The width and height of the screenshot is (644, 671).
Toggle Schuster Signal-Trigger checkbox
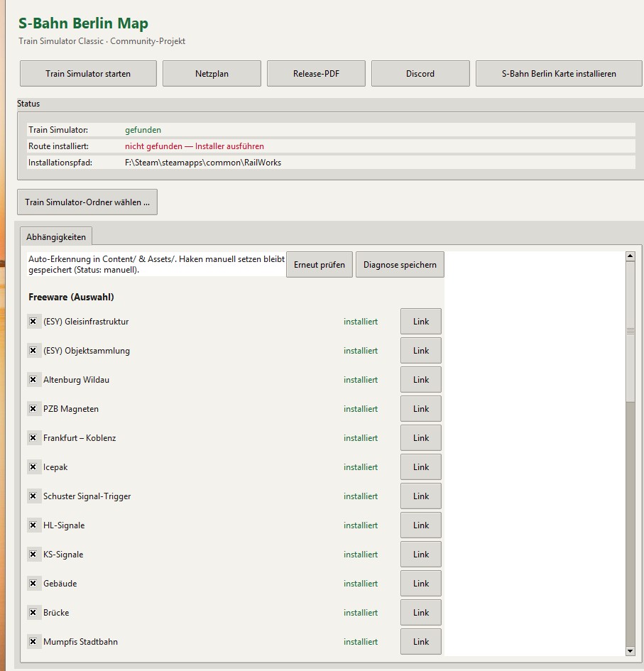(x=33, y=496)
